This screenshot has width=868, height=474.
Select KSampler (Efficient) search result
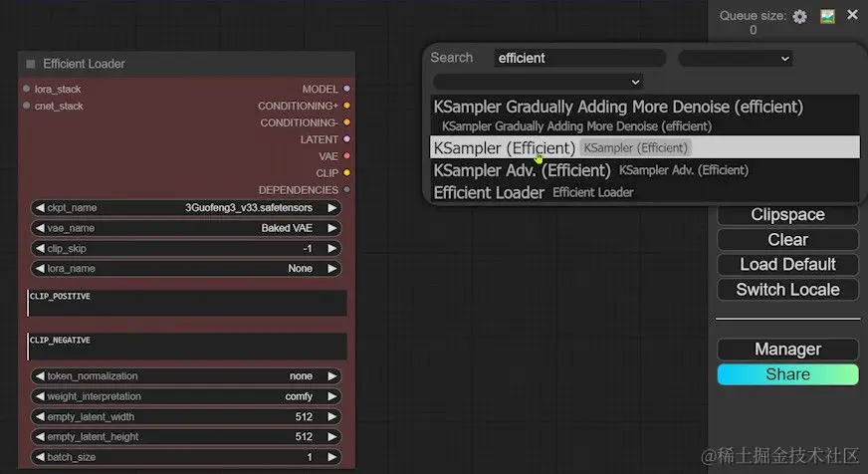click(x=645, y=147)
